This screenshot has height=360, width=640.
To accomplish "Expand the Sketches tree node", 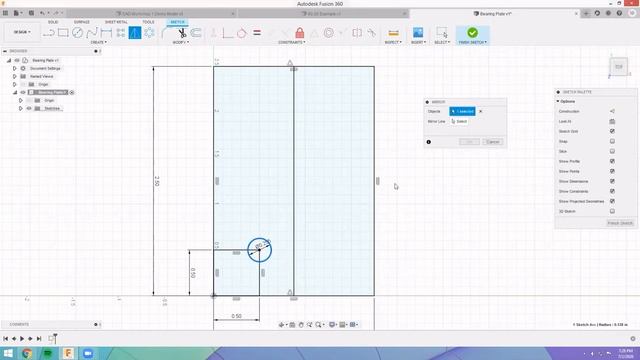I will click(x=21, y=109).
